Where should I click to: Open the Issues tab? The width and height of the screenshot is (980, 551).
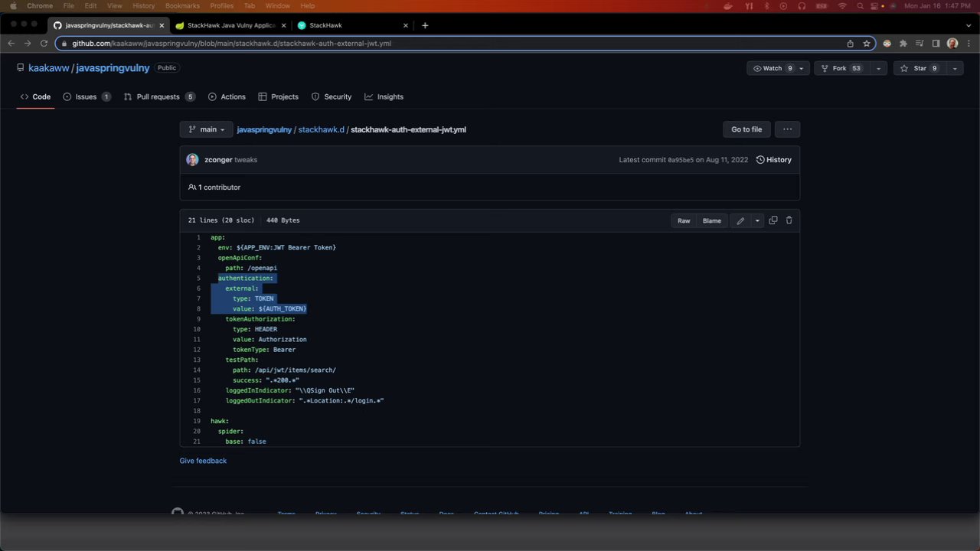[87, 97]
